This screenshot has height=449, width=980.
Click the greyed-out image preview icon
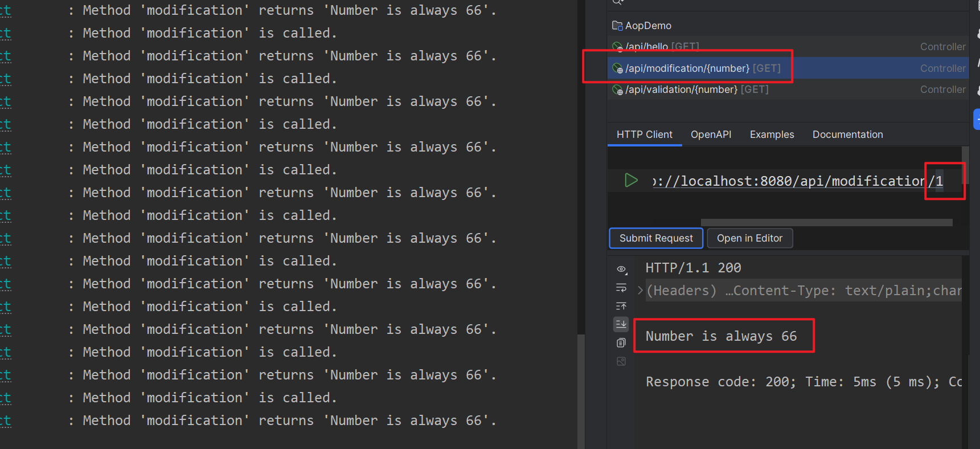621,361
